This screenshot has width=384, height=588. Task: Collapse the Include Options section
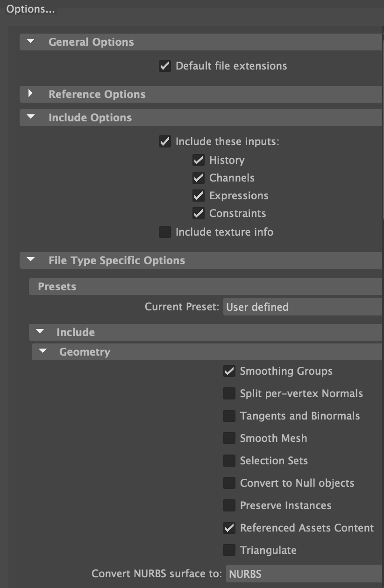coord(31,117)
